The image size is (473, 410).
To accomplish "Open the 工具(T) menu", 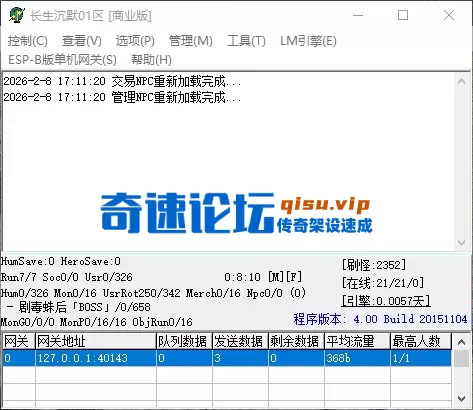I will [246, 41].
